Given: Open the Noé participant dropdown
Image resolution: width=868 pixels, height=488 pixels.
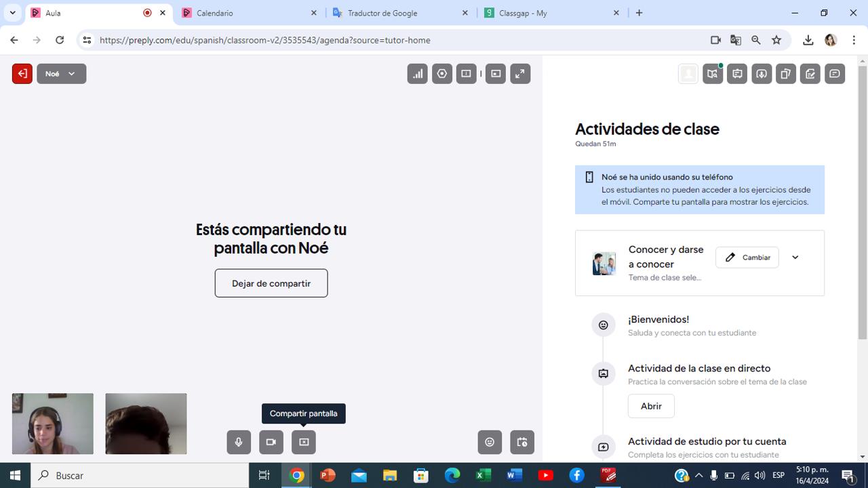Looking at the screenshot, I should pos(61,74).
